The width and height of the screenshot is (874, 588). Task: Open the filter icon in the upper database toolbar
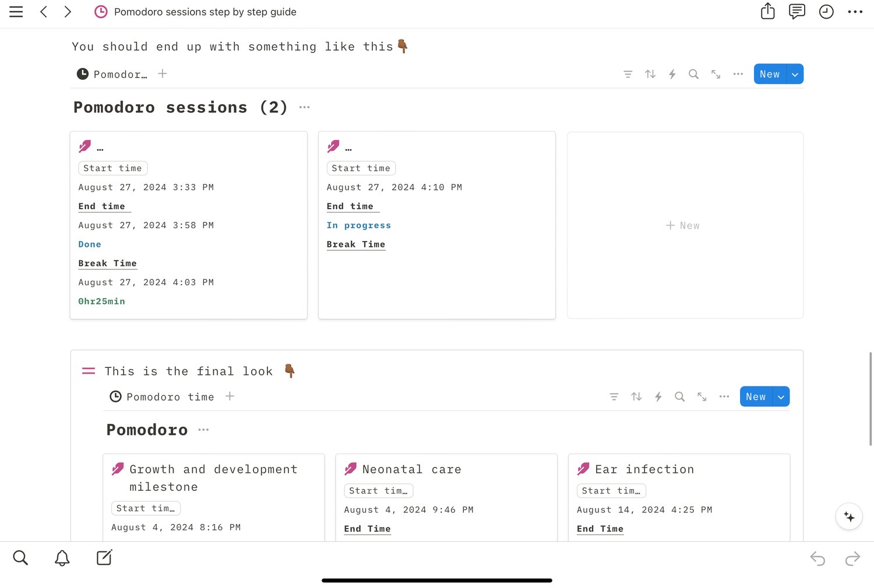coord(628,75)
